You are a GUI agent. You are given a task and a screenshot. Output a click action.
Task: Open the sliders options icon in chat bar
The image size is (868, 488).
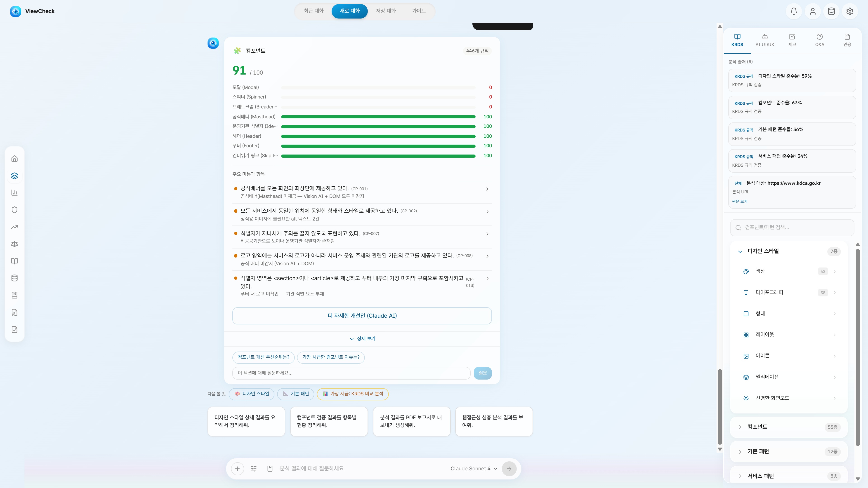coord(254,469)
